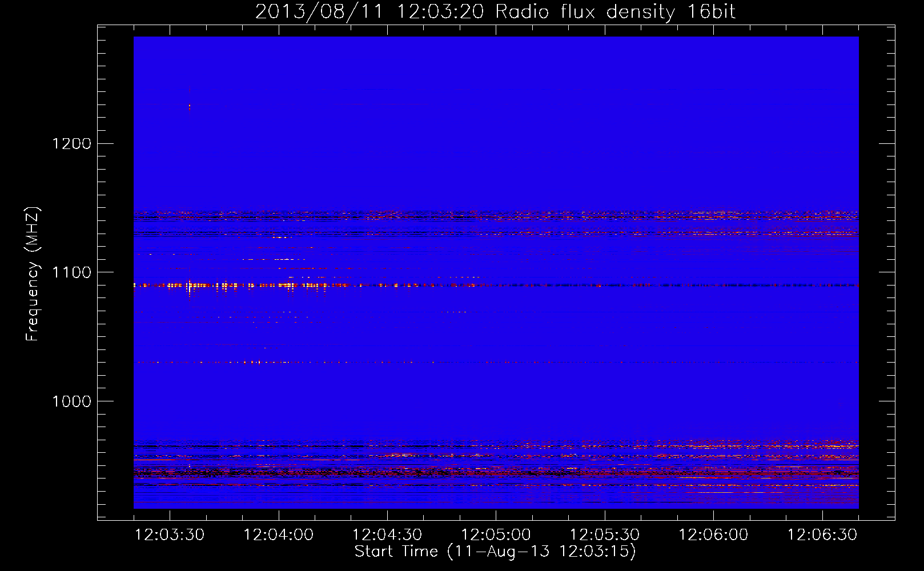Click the plot title 'Radio flux density 16bit'
The height and width of the screenshot is (571, 924).
[616, 12]
